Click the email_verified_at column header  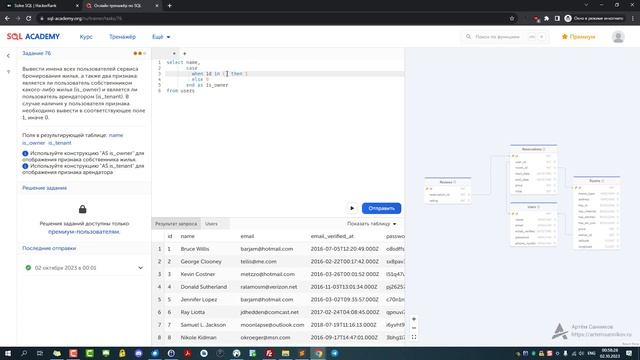[x=332, y=236]
